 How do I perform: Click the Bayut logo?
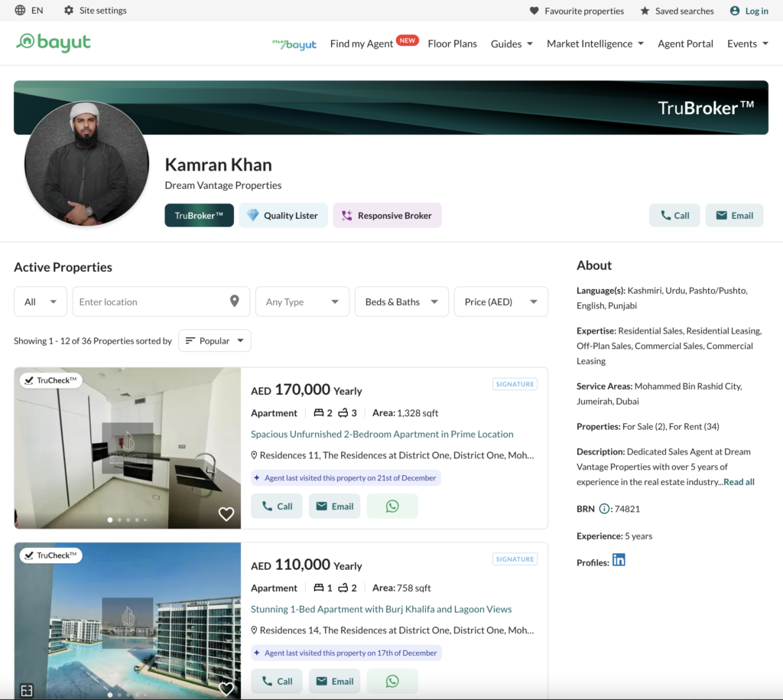[x=54, y=43]
